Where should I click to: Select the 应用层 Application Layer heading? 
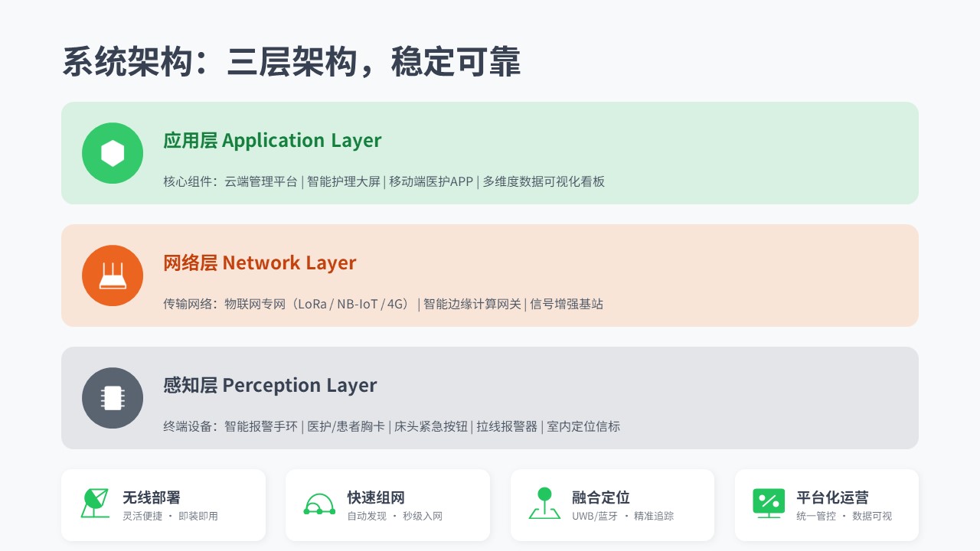point(272,141)
